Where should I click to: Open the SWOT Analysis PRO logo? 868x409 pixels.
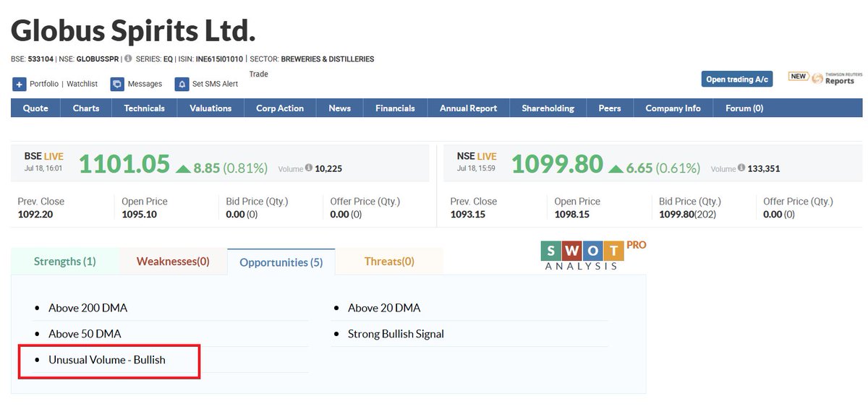pyautogui.click(x=593, y=255)
